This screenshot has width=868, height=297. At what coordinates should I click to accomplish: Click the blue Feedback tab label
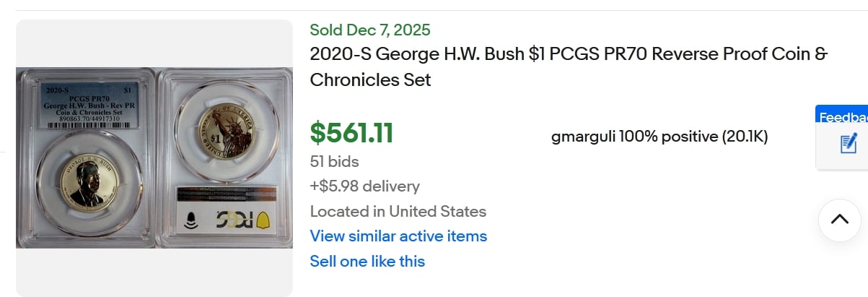click(x=843, y=117)
